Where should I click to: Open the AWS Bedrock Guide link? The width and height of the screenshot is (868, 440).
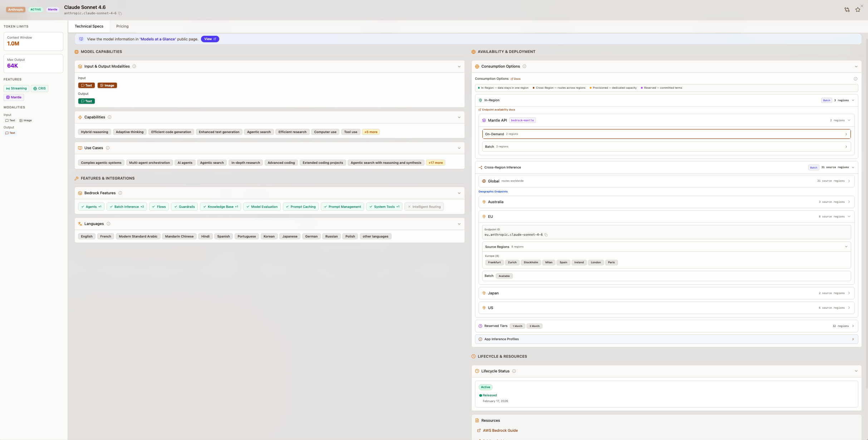pos(500,431)
